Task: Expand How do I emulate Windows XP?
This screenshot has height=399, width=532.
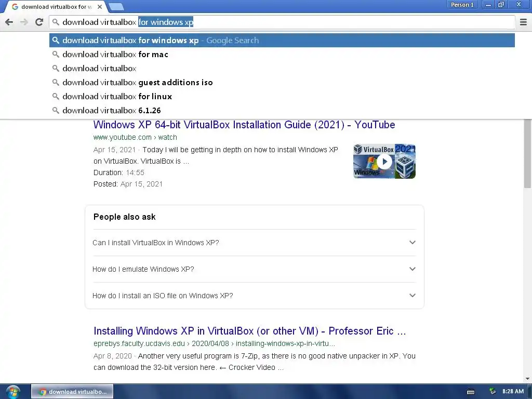Action: [254, 269]
